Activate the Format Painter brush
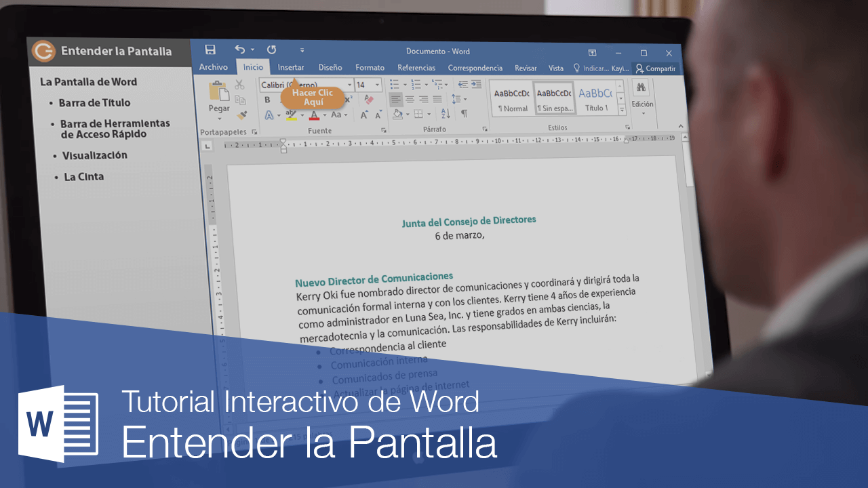The height and width of the screenshot is (488, 868). [242, 115]
